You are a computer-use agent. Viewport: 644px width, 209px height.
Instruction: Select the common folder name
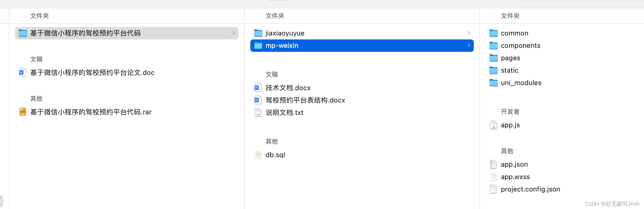click(514, 33)
